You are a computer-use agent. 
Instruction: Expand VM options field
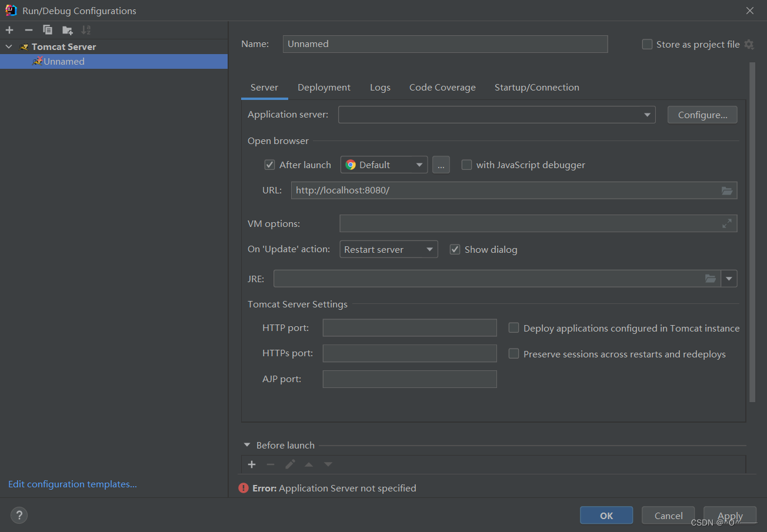tap(727, 223)
